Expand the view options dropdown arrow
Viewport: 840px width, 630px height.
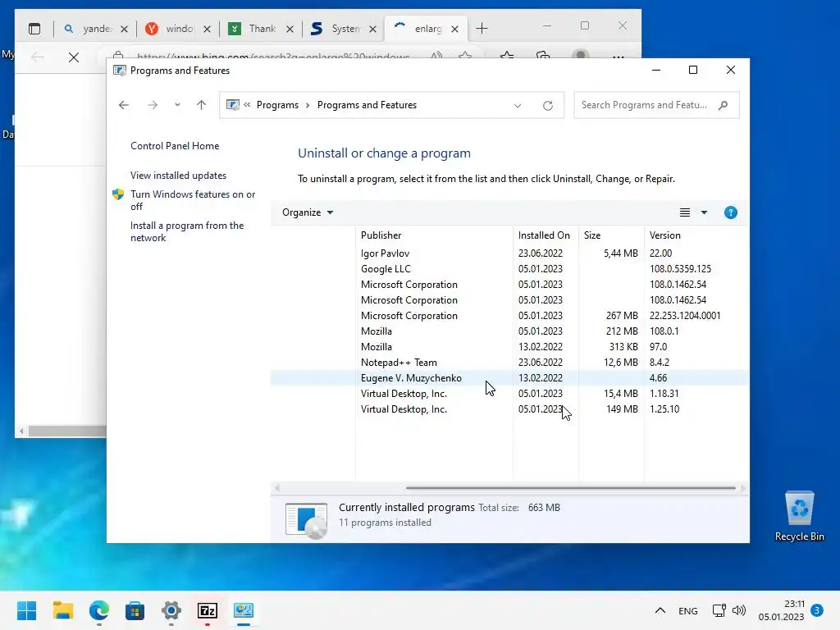point(704,212)
